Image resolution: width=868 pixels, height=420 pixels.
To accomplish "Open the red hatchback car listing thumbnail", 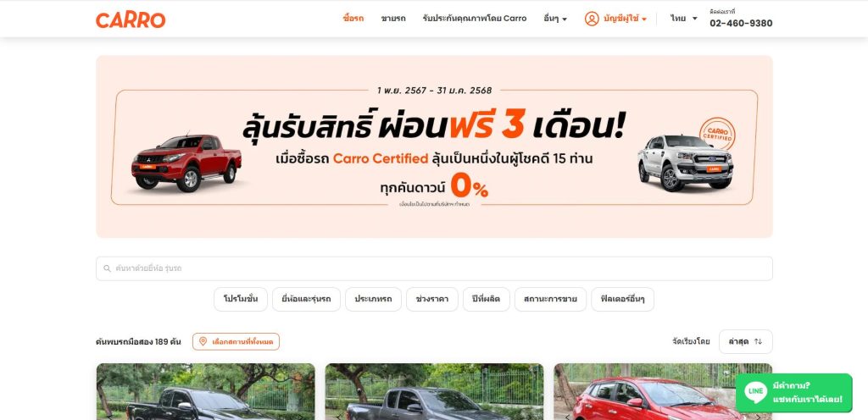I will [663, 391].
